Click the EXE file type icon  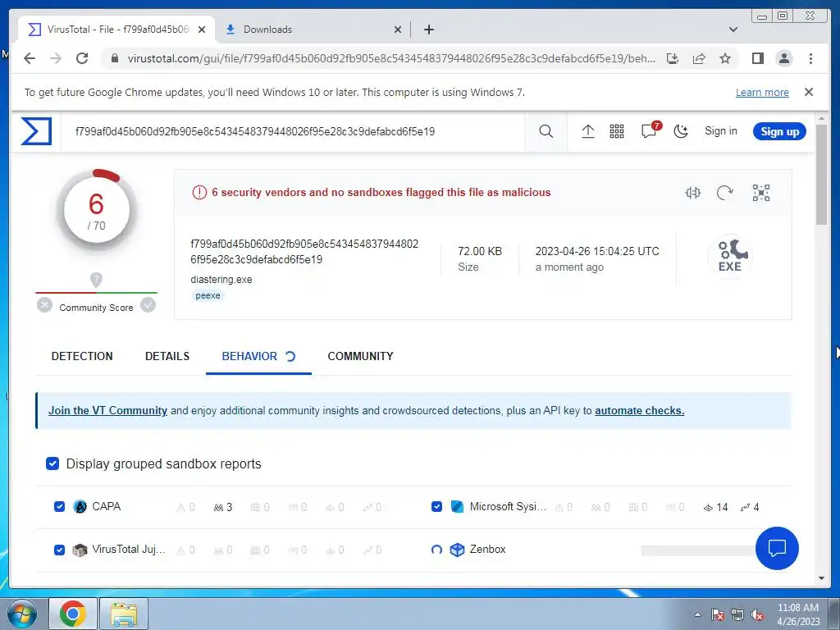[x=729, y=256]
